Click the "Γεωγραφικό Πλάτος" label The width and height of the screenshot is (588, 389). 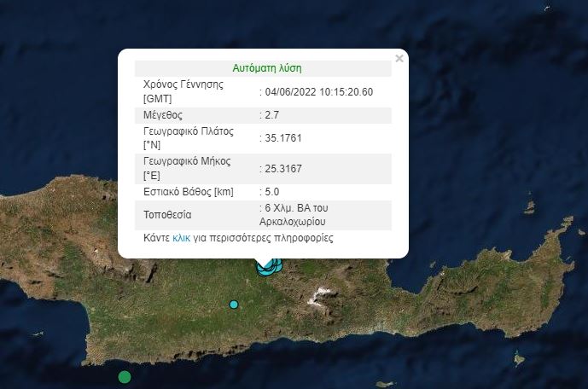[186, 131]
